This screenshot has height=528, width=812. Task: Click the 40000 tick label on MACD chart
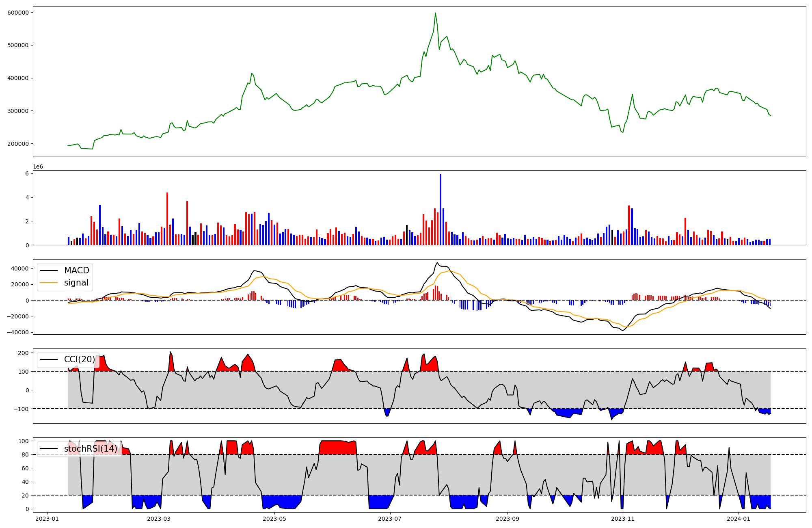point(19,268)
